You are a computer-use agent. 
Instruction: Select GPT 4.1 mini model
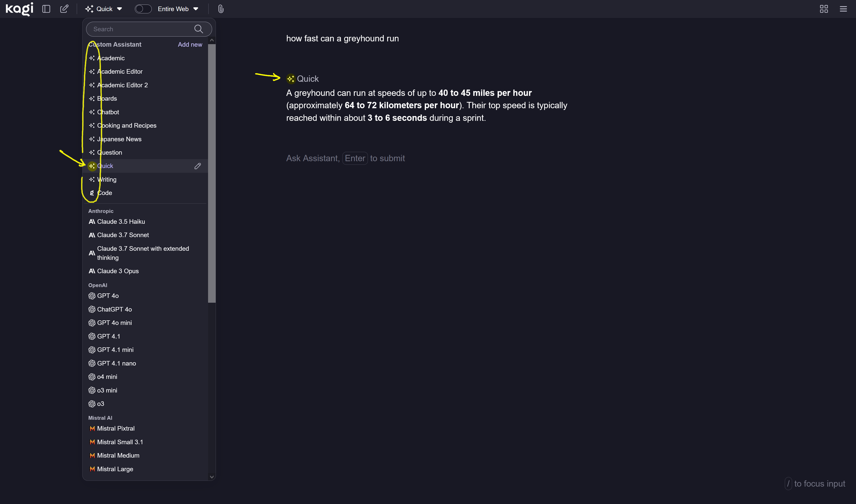tap(115, 350)
